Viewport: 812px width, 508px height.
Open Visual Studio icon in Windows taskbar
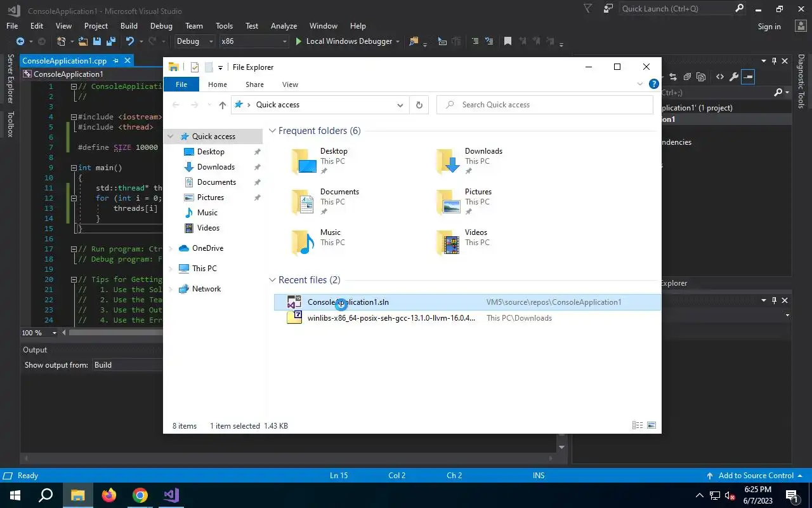point(171,495)
